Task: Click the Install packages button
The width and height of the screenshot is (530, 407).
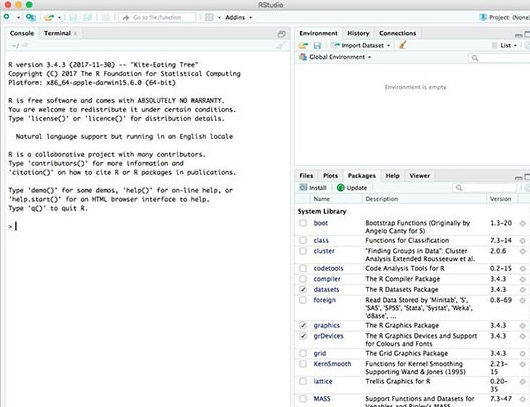Action: [x=313, y=188]
